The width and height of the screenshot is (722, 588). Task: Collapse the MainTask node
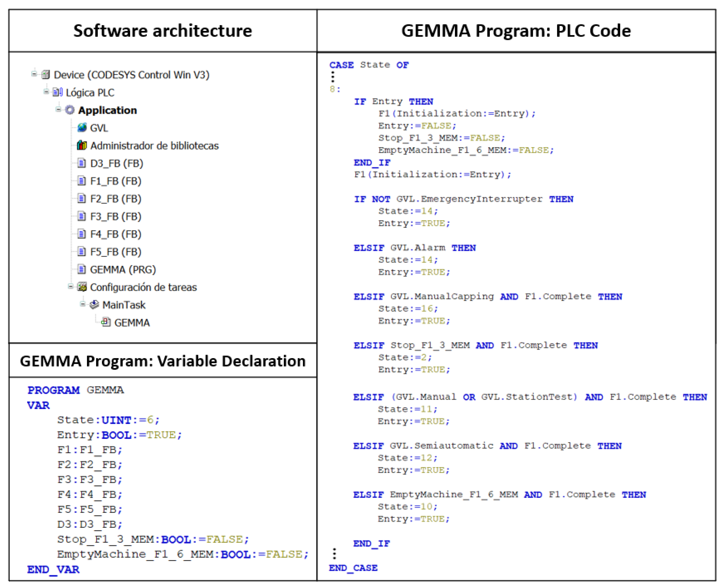pyautogui.click(x=83, y=304)
